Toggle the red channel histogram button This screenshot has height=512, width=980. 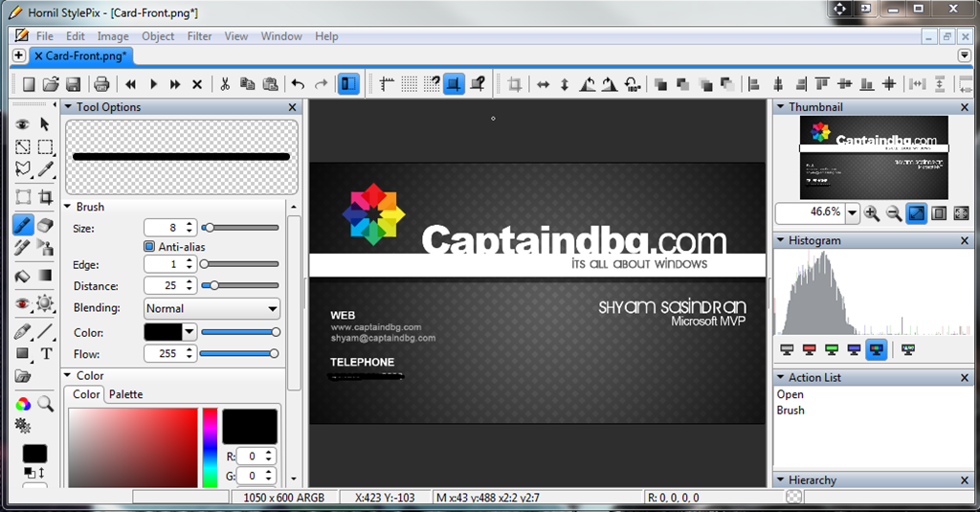pos(810,349)
